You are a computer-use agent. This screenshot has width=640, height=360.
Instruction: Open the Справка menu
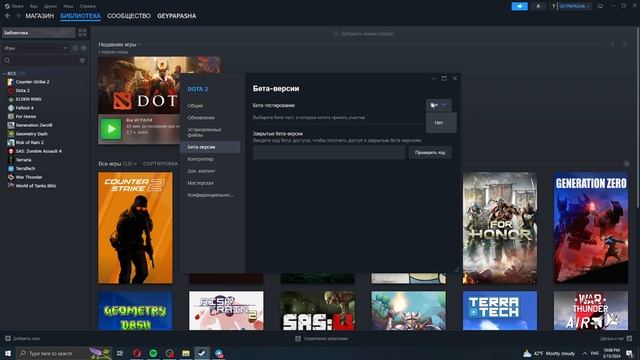pos(87,6)
